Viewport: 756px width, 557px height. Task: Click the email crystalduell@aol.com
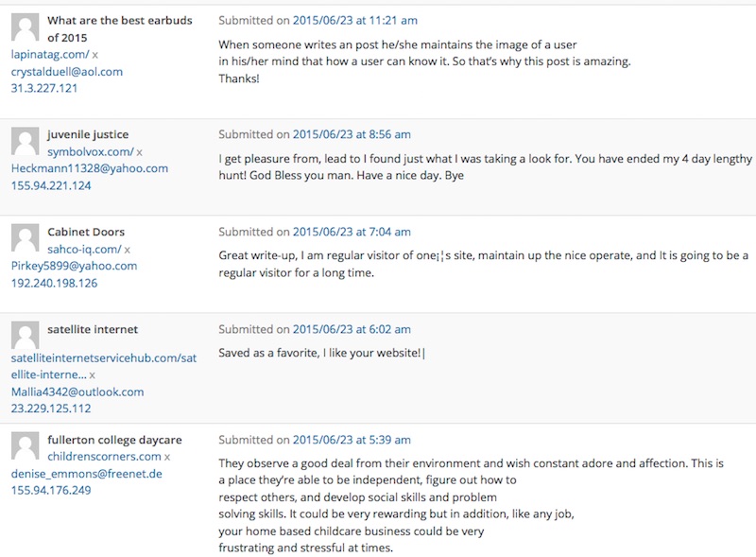click(67, 72)
